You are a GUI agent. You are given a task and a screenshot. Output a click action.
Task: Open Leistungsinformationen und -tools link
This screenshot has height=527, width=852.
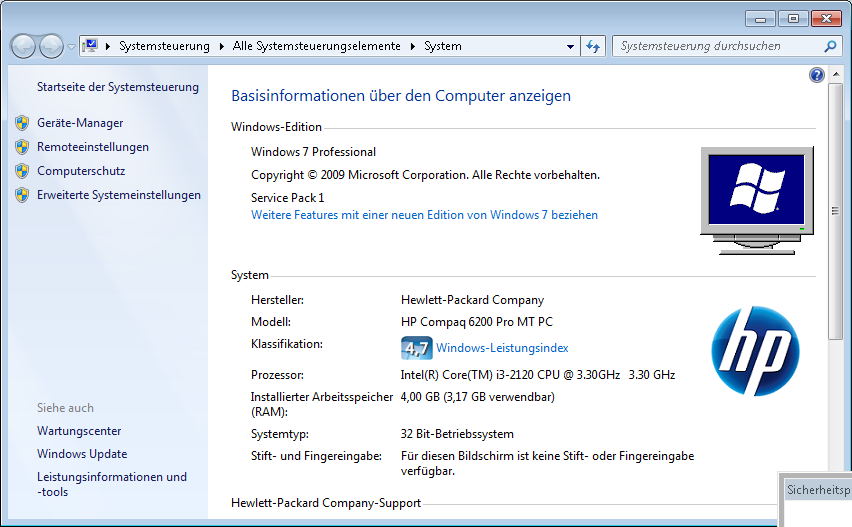click(112, 484)
